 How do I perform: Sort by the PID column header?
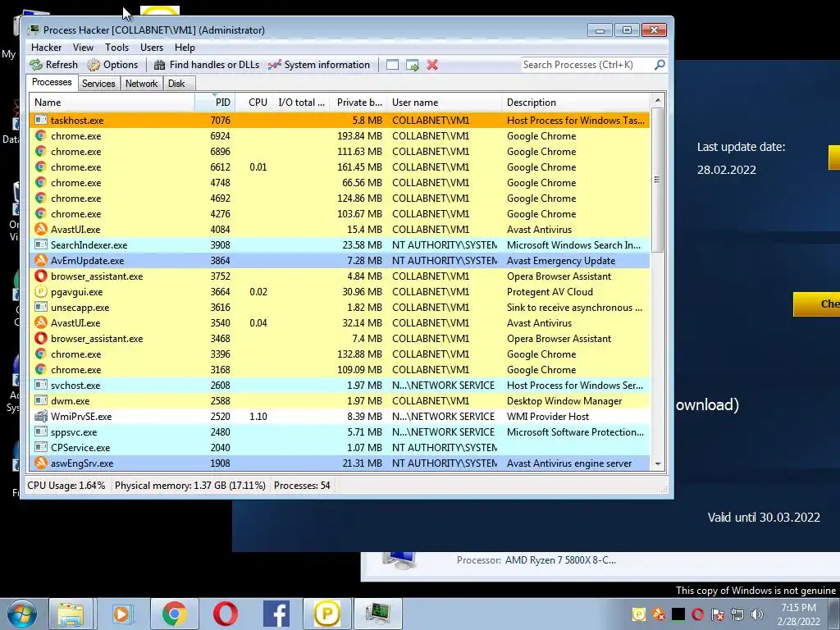[x=214, y=103]
